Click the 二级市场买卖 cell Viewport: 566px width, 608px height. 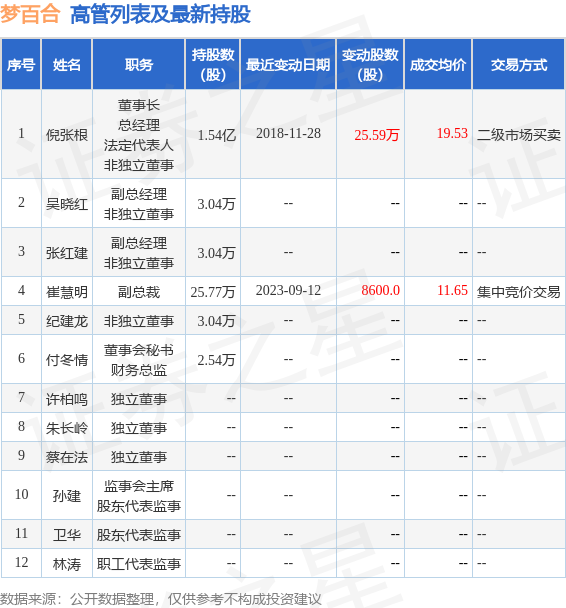tap(519, 135)
